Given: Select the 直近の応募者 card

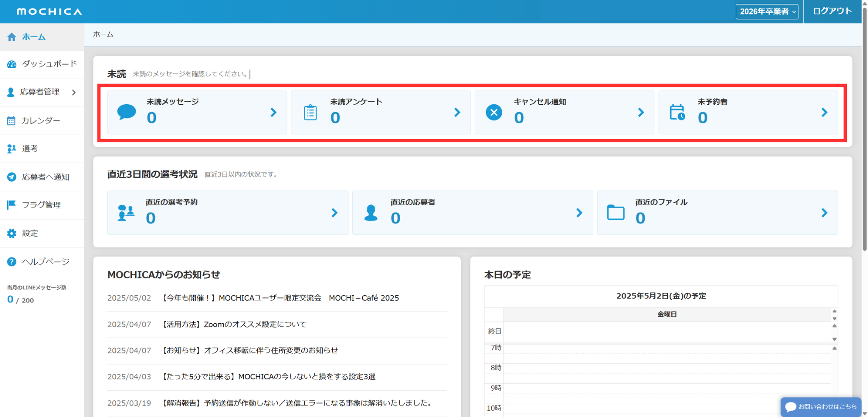Looking at the screenshot, I should (472, 213).
